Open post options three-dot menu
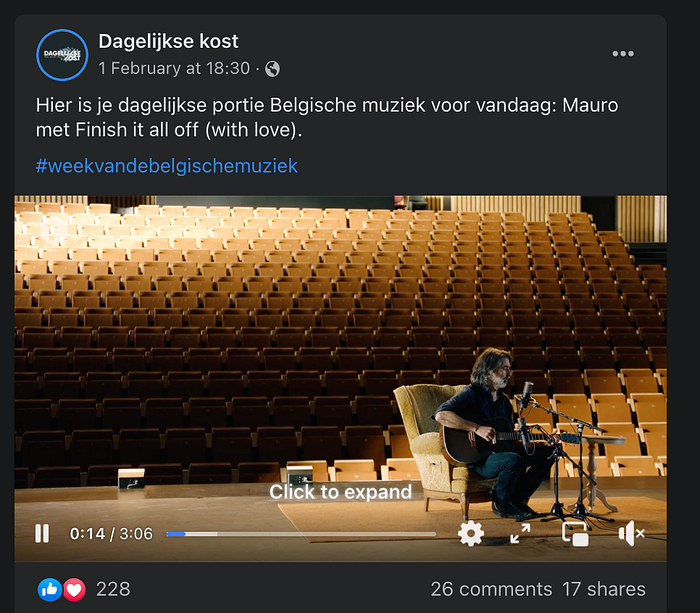This screenshot has height=613, width=700. (623, 54)
